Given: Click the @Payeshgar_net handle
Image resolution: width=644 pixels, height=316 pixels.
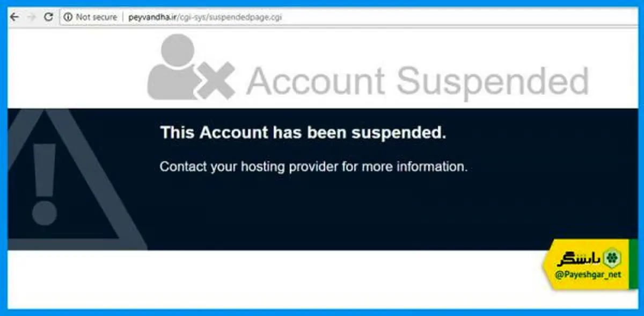Looking at the screenshot, I should click(x=589, y=274).
